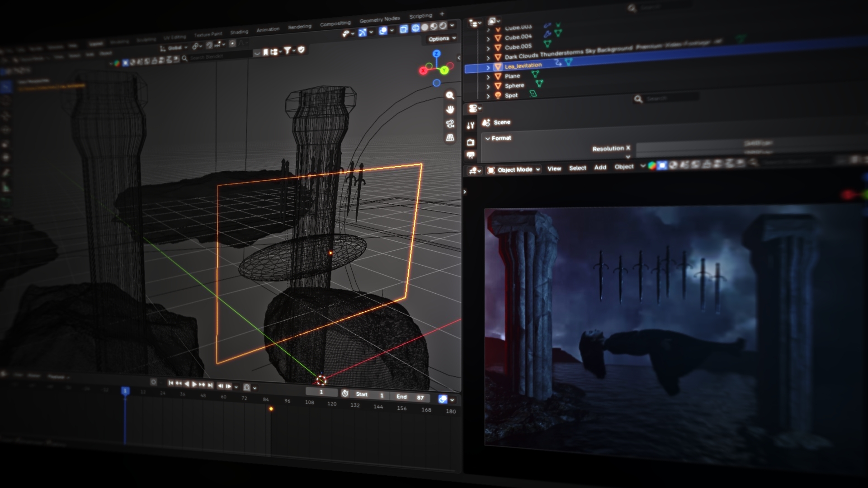Toggle the camera view icon in viewport

click(450, 123)
